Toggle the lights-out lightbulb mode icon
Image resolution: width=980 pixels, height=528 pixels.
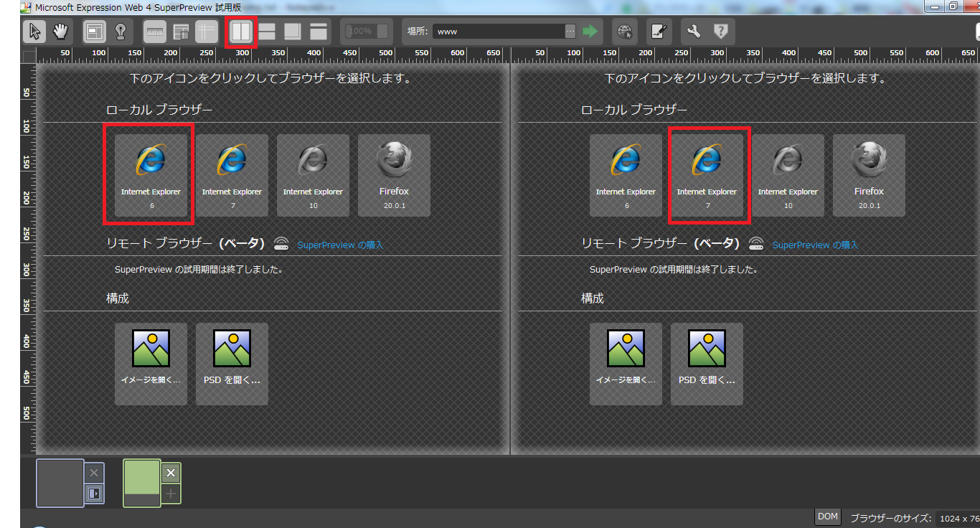pos(120,32)
